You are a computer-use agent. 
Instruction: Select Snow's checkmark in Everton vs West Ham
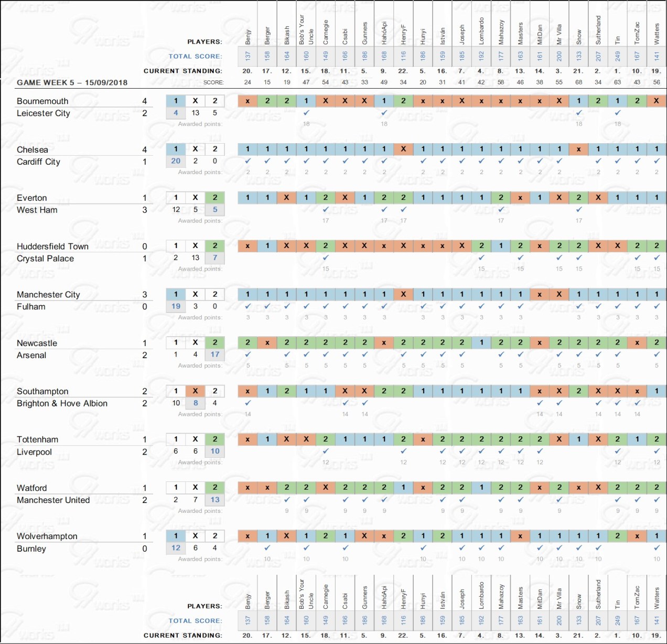pyautogui.click(x=579, y=210)
